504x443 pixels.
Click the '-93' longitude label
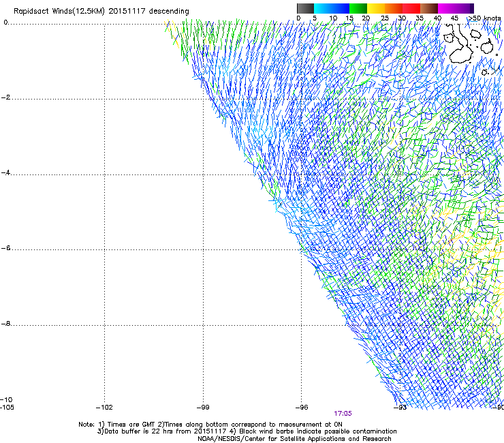[x=400, y=408]
